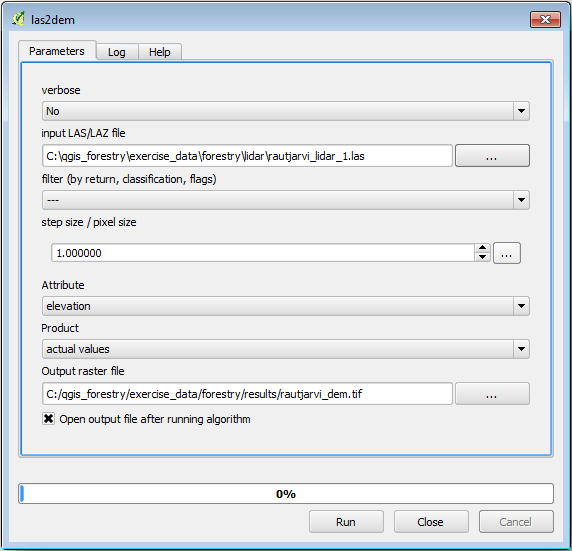Switch to the Log tab

117,52
